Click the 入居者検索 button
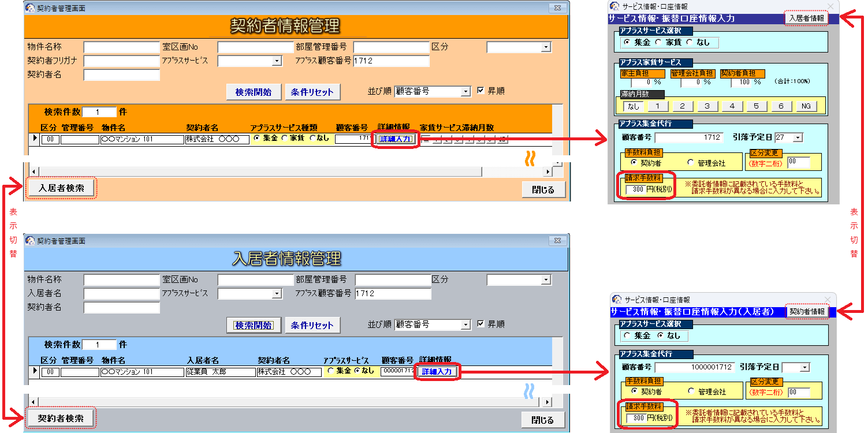This screenshot has height=433, width=868. pyautogui.click(x=61, y=188)
